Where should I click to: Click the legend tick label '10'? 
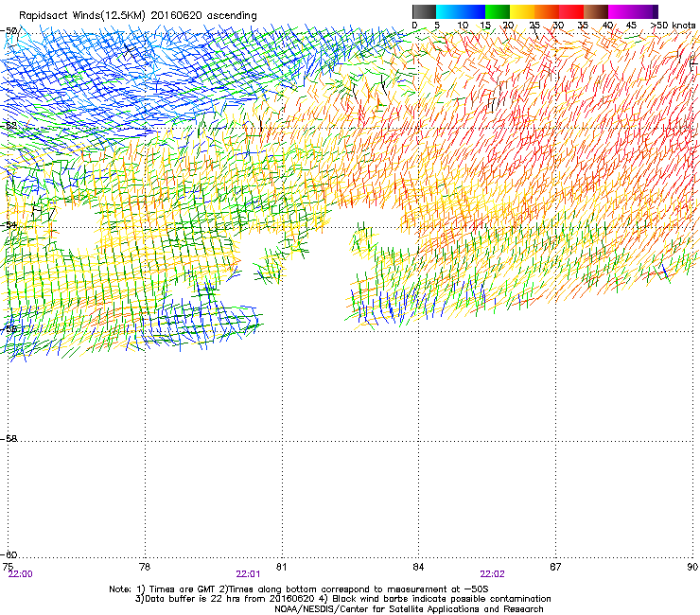pyautogui.click(x=463, y=25)
